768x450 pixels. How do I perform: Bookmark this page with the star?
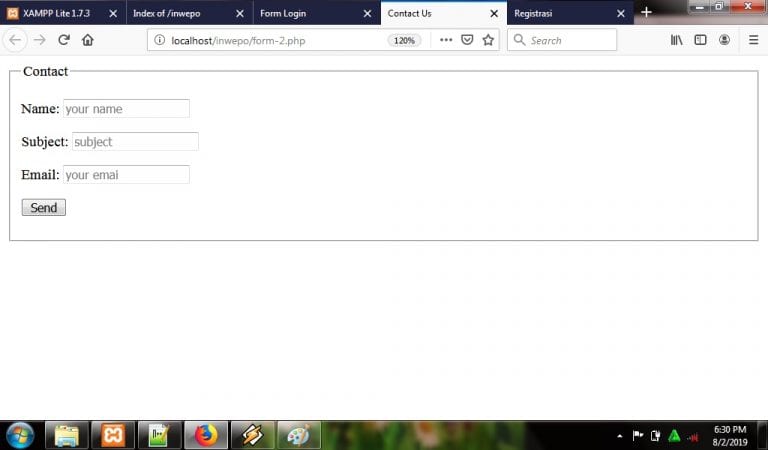pos(488,40)
